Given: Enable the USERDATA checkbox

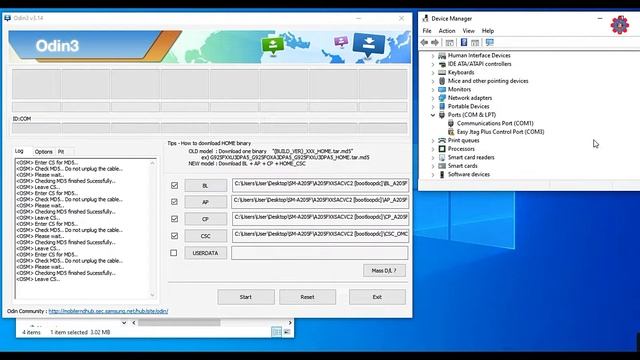Looking at the screenshot, I should point(173,253).
